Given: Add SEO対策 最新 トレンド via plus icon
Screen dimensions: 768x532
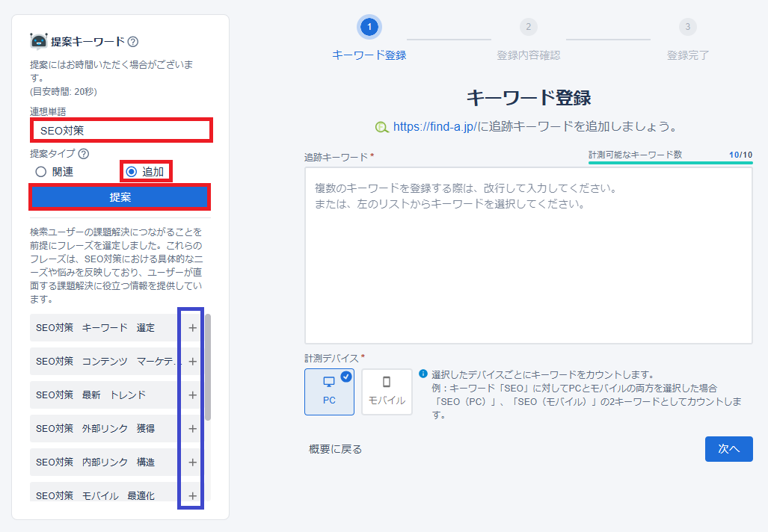Looking at the screenshot, I should 192,395.
